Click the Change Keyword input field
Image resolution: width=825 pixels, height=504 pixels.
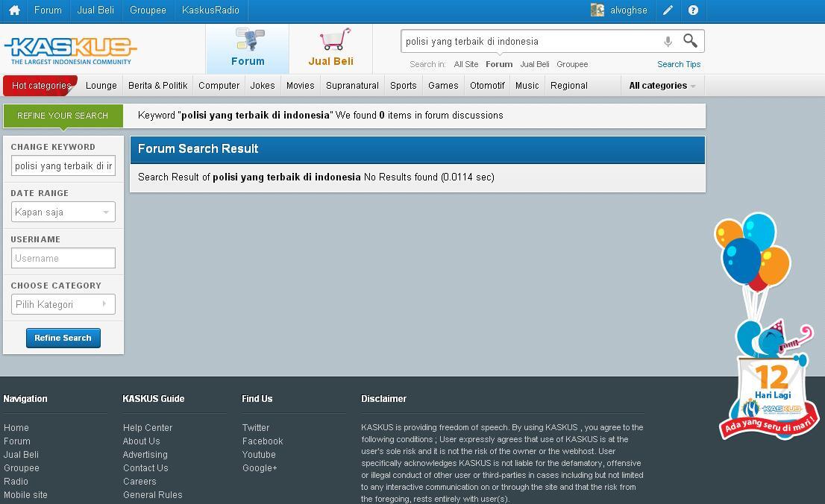coord(63,166)
